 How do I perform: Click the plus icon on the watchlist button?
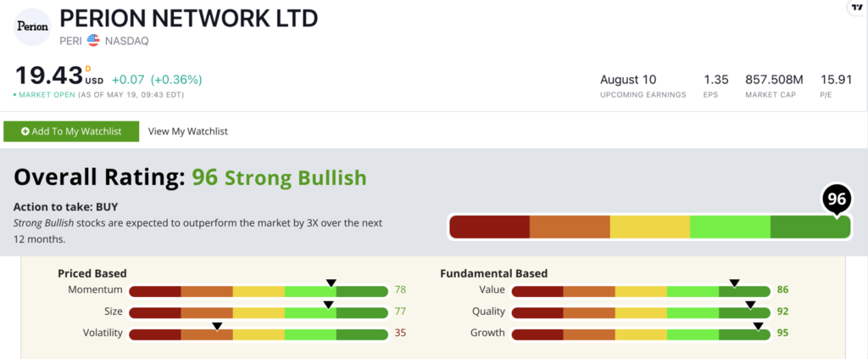pyautogui.click(x=25, y=132)
